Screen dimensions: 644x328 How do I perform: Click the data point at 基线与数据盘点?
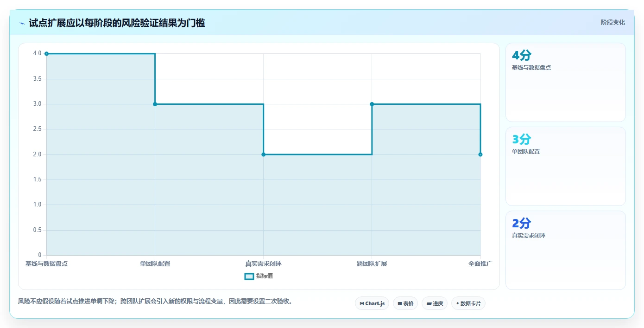(46, 54)
